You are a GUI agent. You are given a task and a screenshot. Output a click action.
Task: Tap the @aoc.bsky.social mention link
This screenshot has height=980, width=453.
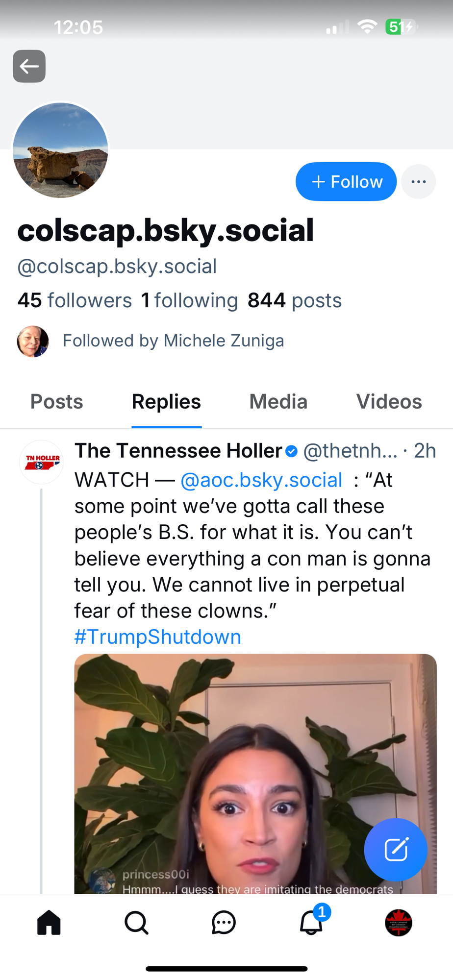[x=261, y=480]
